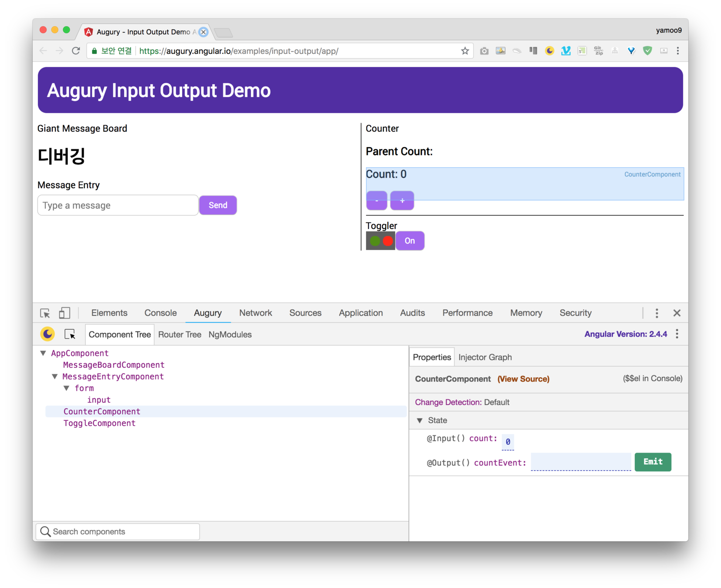Viewport: 721px width, 588px height.
Task: Click the image downloader extension icon
Action: (x=501, y=51)
